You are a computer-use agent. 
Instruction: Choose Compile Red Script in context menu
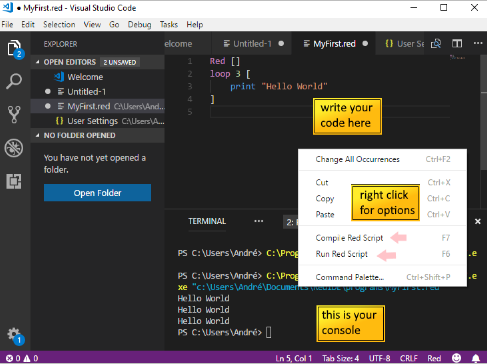349,238
